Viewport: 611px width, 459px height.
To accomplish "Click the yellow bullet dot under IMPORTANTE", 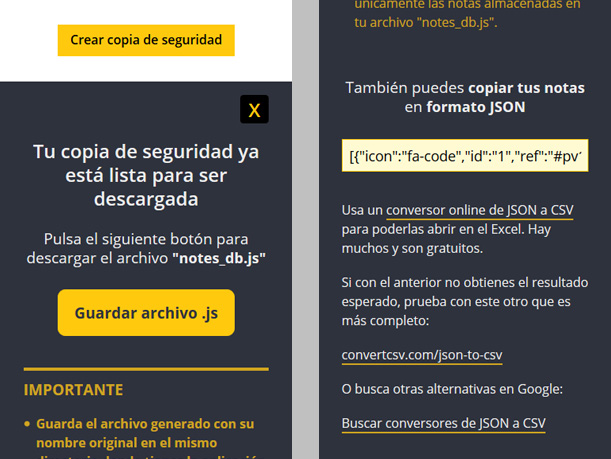I will click(x=28, y=424).
